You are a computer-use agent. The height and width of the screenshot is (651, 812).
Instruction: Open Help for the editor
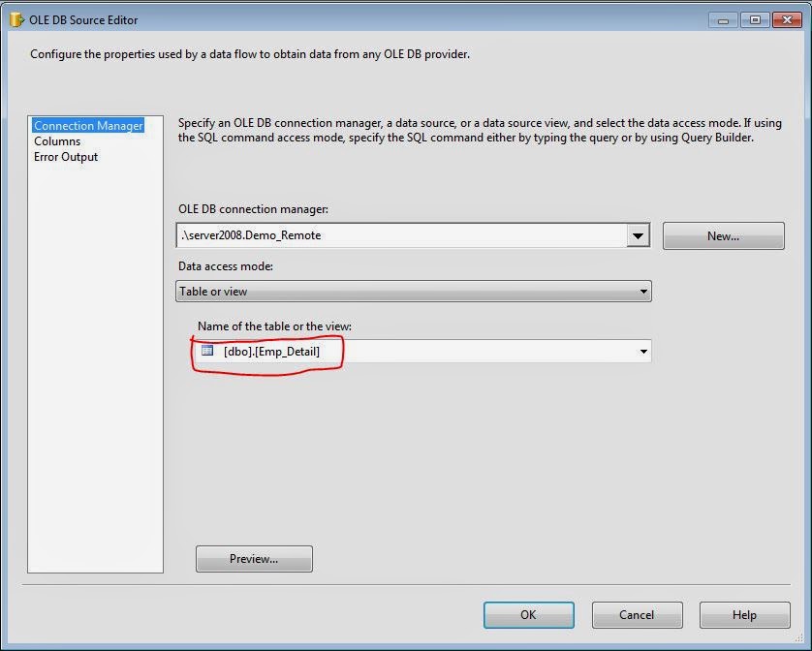745,615
